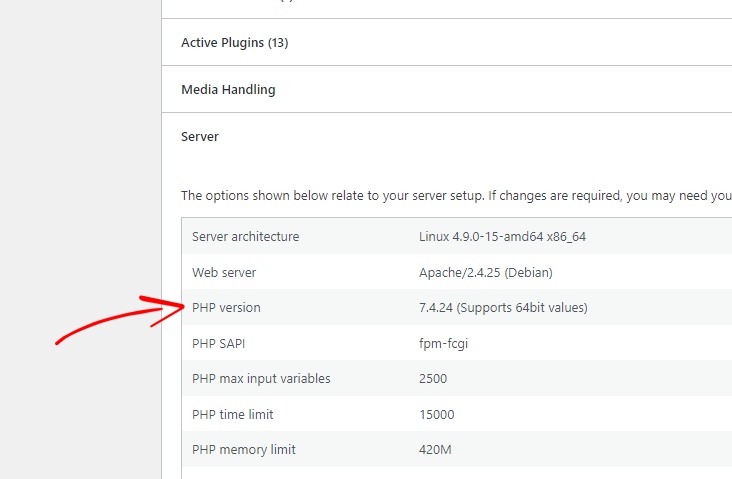
Task: Click the Apache/2.4.25 (Debian) value
Action: click(x=485, y=273)
